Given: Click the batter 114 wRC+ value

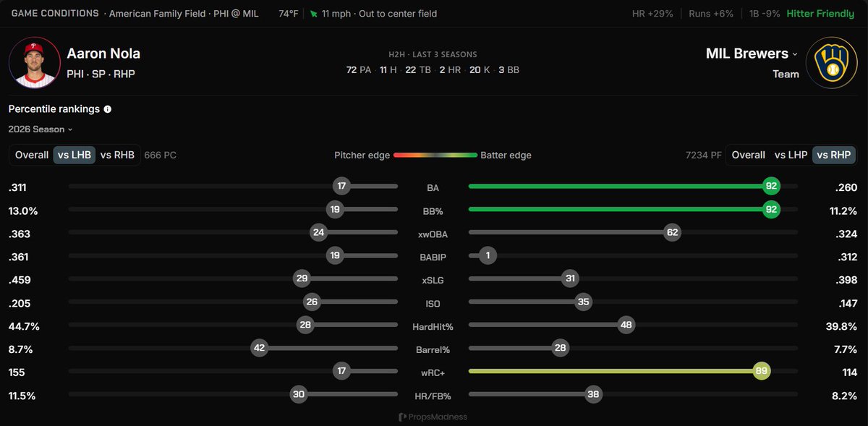Looking at the screenshot, I should (x=848, y=372).
